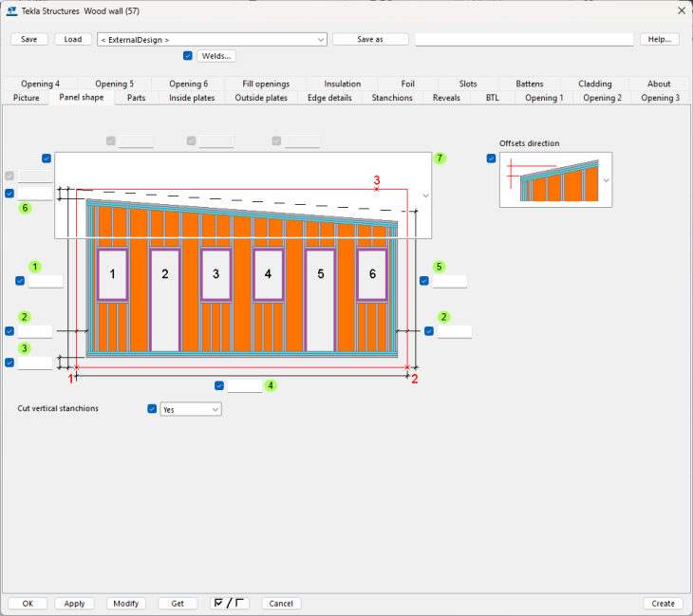The height and width of the screenshot is (616, 693).
Task: Click the Offsets direction preview image
Action: [552, 179]
